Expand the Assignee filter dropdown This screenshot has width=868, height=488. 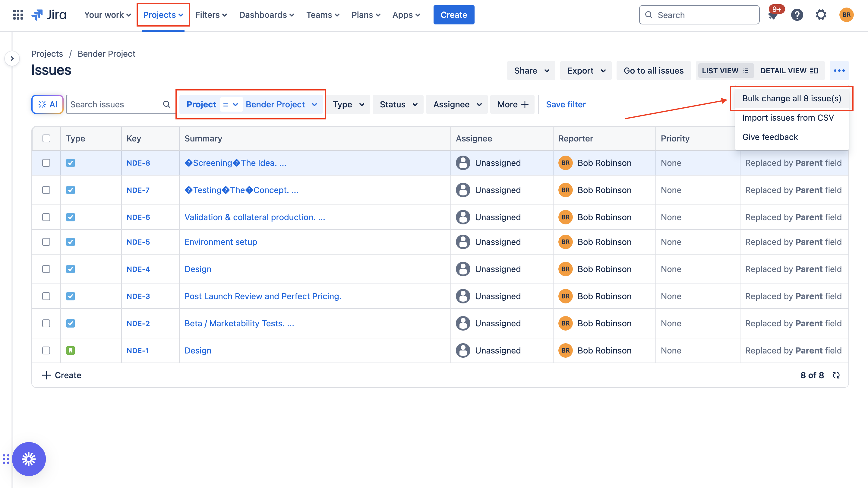coord(456,104)
